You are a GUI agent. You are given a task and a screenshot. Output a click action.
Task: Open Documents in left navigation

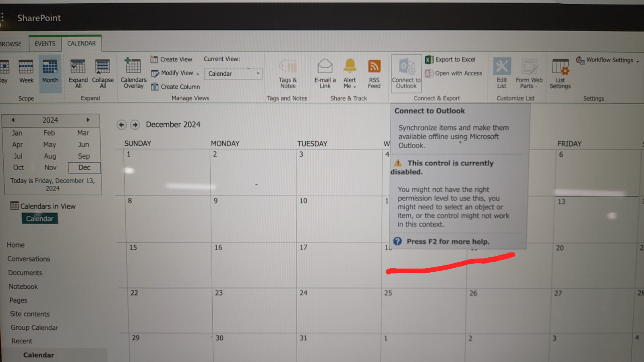(25, 273)
